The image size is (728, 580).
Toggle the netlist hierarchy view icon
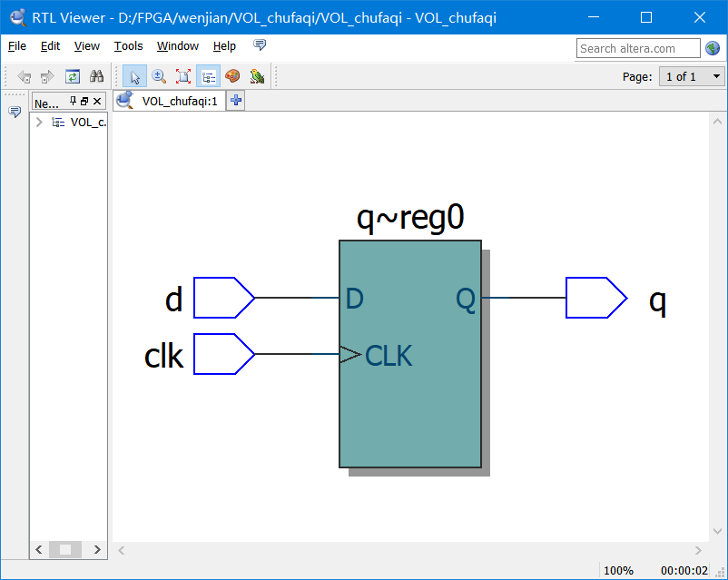(208, 76)
